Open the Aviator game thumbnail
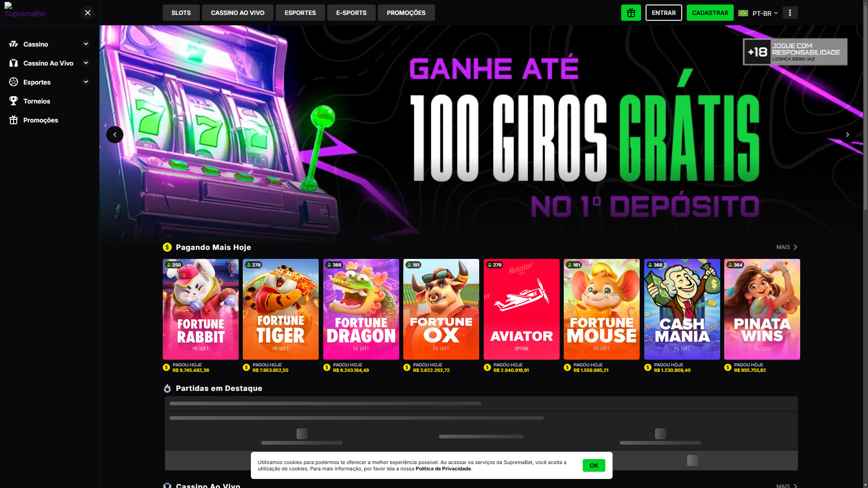Viewport: 868px width, 488px height. [x=522, y=309]
